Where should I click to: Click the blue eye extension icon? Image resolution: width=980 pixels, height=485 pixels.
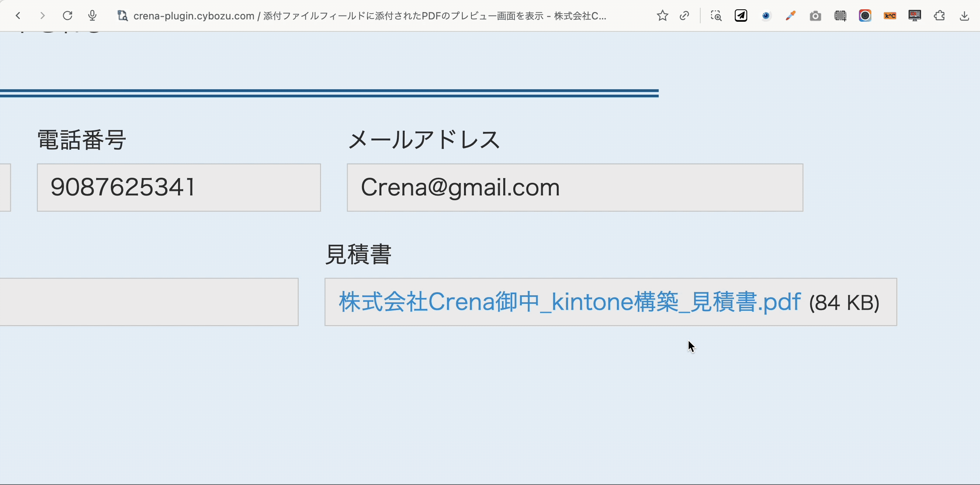point(765,16)
